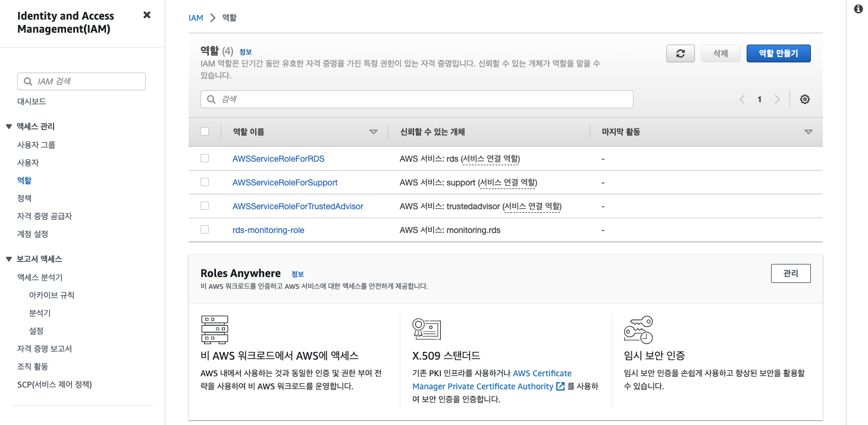
Task: Open 액세스 분석기 in the sidebar
Action: (40, 278)
